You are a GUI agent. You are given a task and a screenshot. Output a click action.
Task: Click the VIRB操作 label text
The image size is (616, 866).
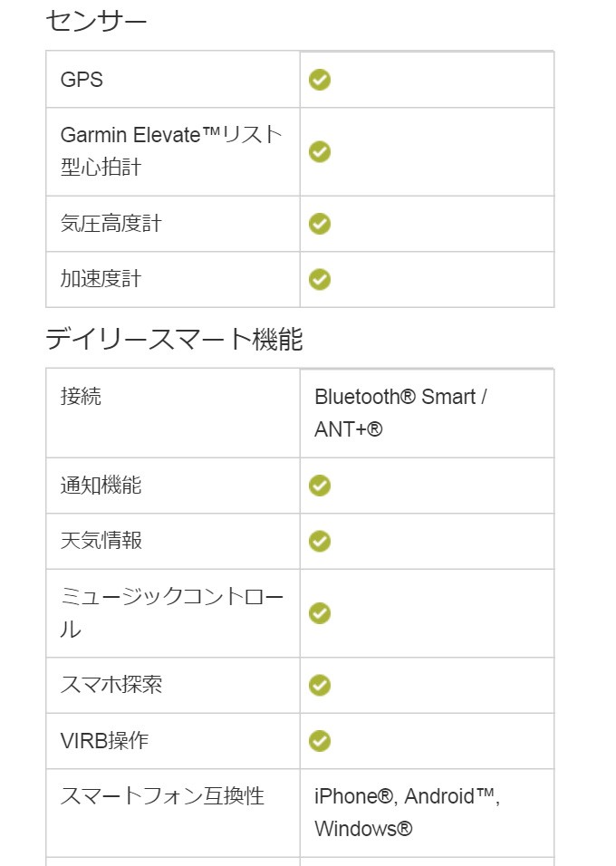coord(104,741)
